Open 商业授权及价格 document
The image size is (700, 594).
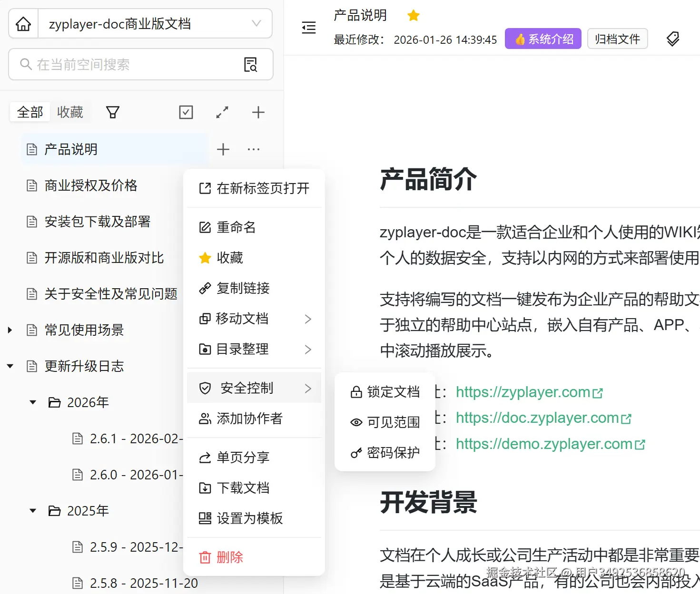click(x=91, y=185)
